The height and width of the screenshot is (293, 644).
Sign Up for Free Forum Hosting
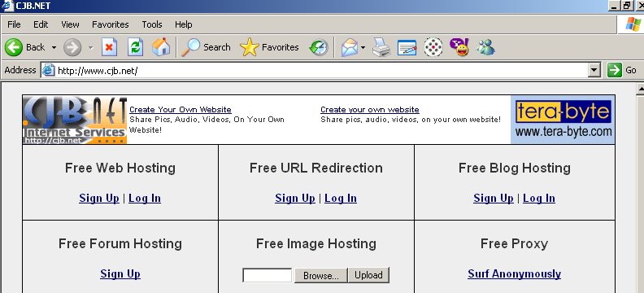coord(120,273)
